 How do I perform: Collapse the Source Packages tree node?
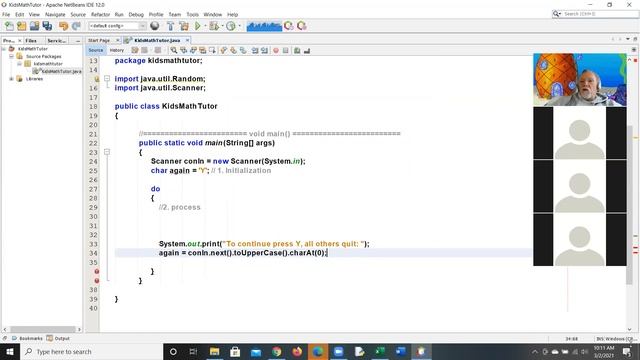click(11, 56)
